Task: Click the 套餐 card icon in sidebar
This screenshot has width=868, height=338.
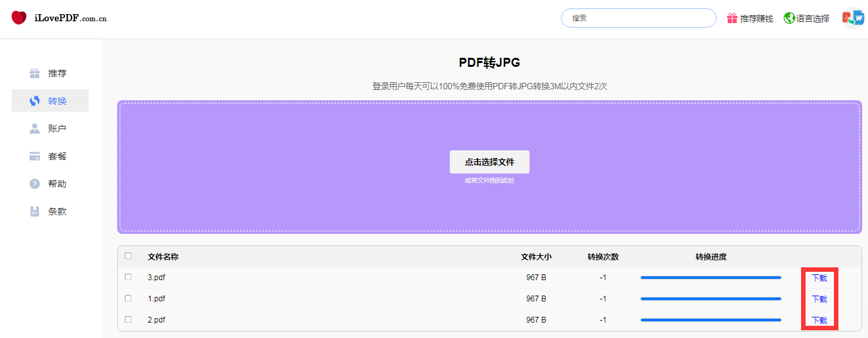Action: click(35, 156)
